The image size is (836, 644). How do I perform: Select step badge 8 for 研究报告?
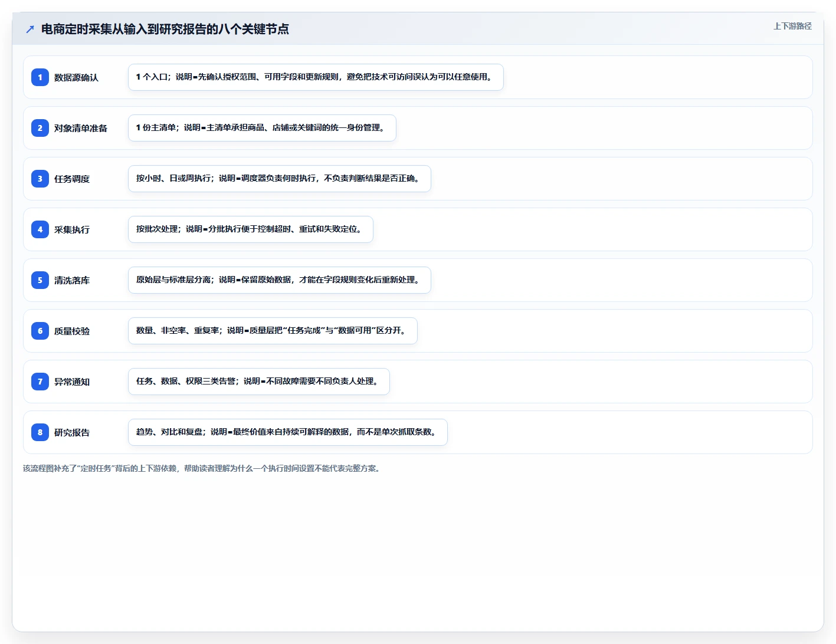point(40,432)
